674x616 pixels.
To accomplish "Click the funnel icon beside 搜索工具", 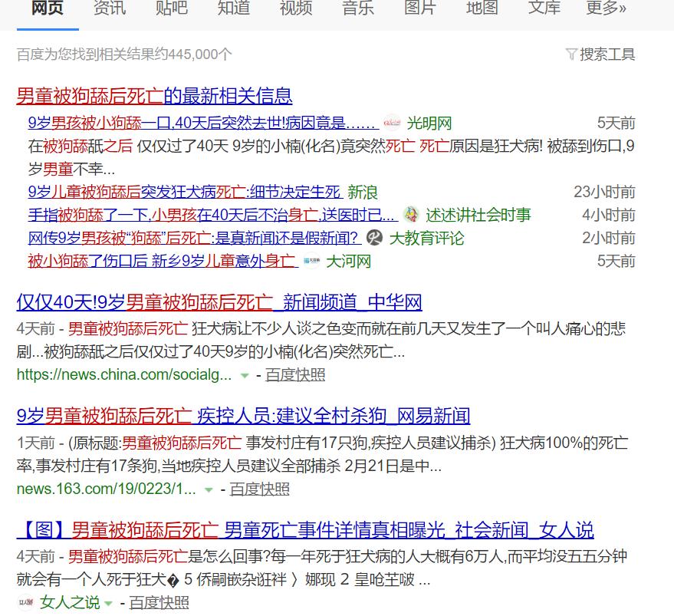I will click(570, 54).
